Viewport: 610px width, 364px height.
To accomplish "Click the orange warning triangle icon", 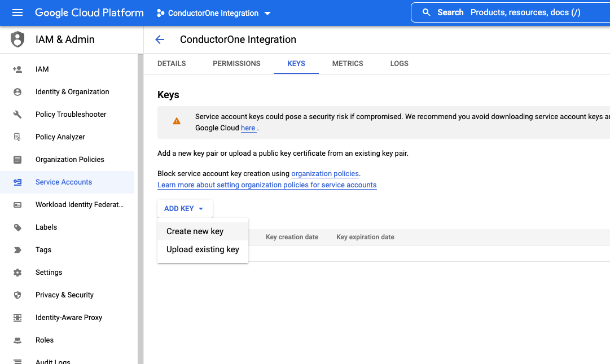I will point(177,121).
